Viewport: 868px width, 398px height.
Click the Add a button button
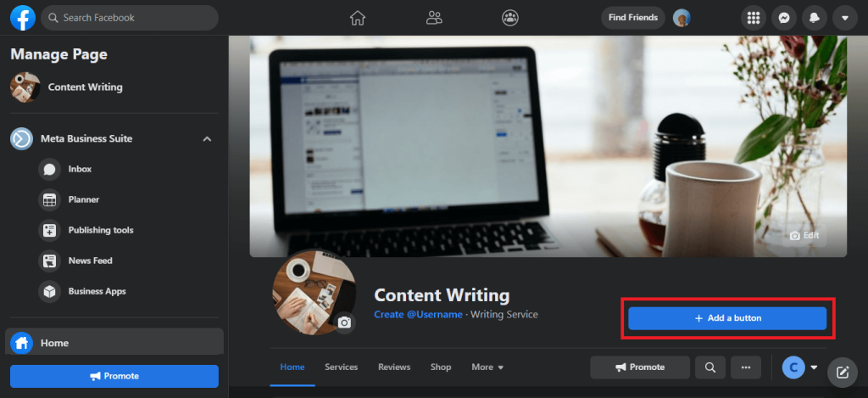(x=727, y=318)
